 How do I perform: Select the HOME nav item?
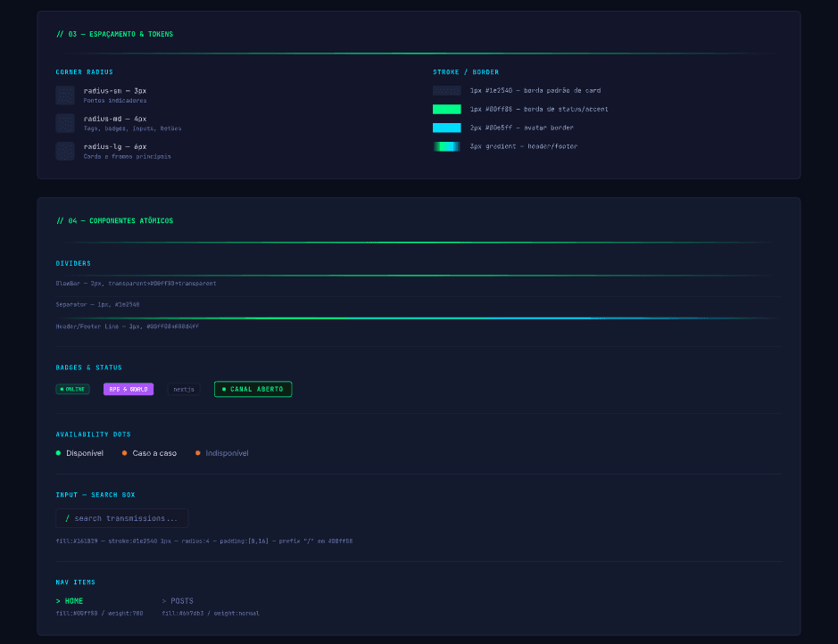click(73, 600)
